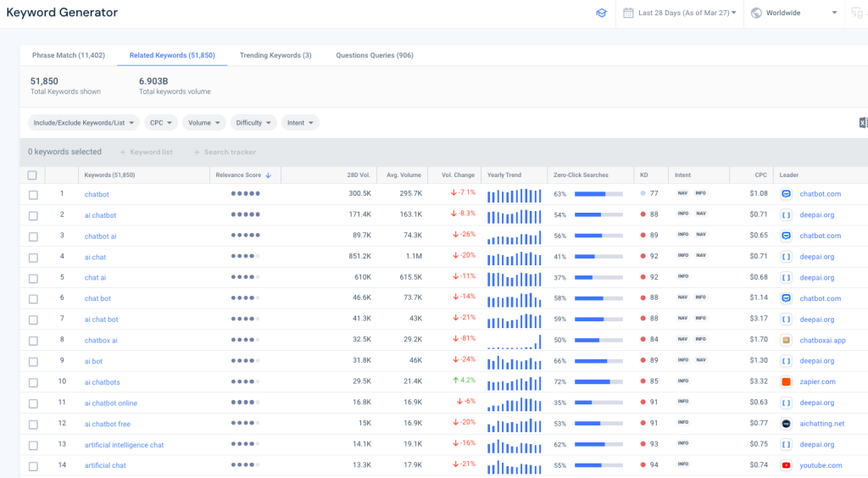Click the INFO intent badge in the chat ai row
Screen dimensions: 868x478
click(683, 276)
